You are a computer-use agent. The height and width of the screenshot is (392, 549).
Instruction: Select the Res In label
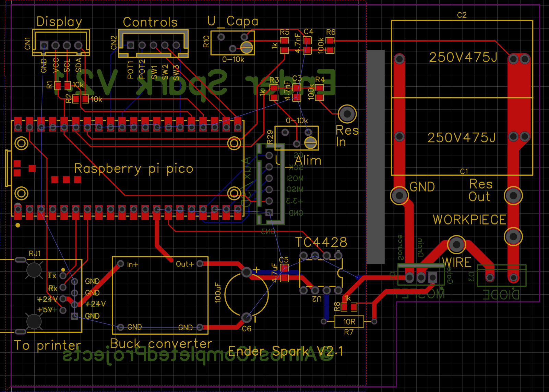pyautogui.click(x=347, y=136)
